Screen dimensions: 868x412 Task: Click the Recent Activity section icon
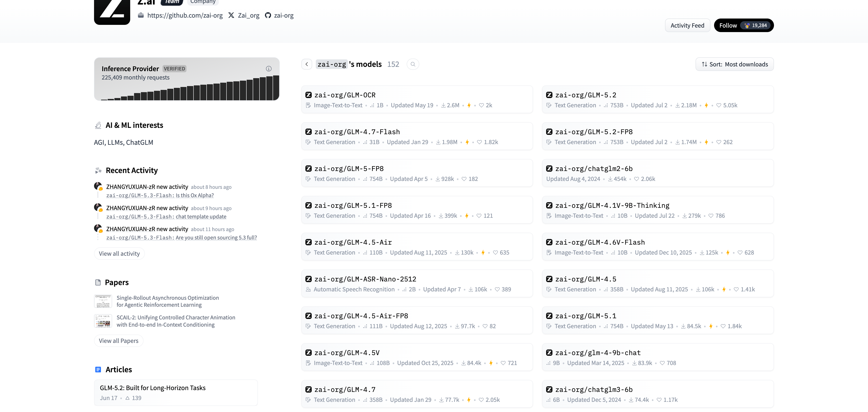(98, 171)
